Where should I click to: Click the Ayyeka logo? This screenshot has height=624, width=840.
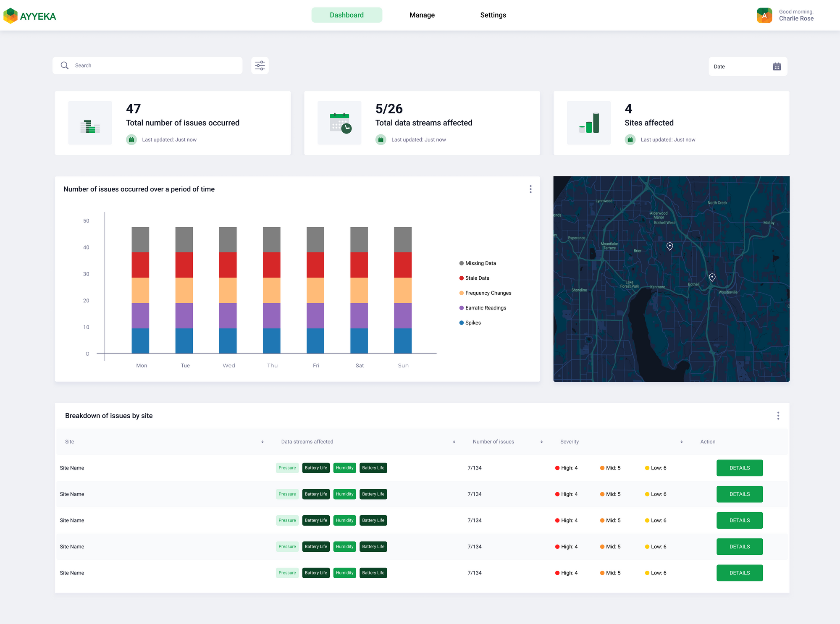coord(29,16)
